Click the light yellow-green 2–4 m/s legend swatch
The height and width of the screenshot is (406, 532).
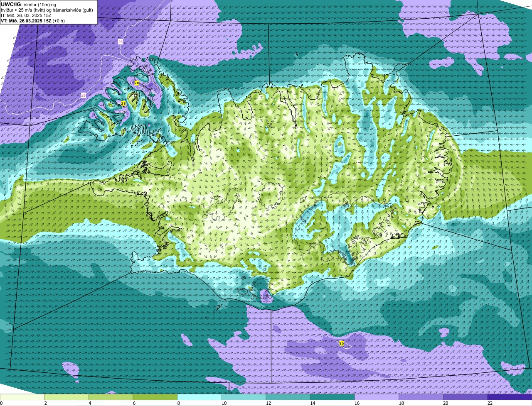tap(66, 397)
